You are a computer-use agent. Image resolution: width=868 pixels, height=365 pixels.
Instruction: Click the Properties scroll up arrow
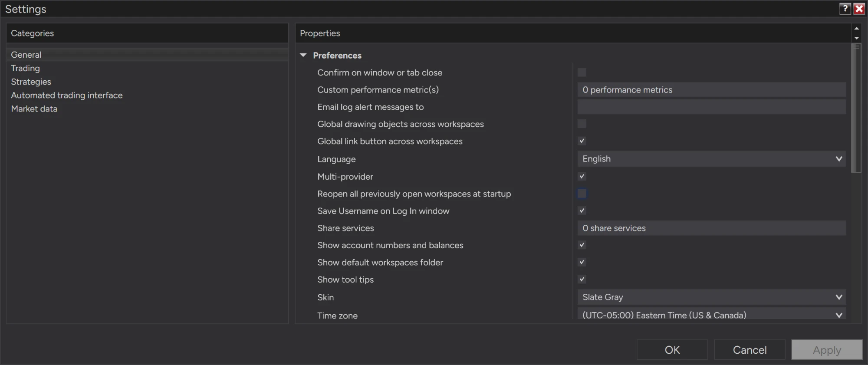856,28
